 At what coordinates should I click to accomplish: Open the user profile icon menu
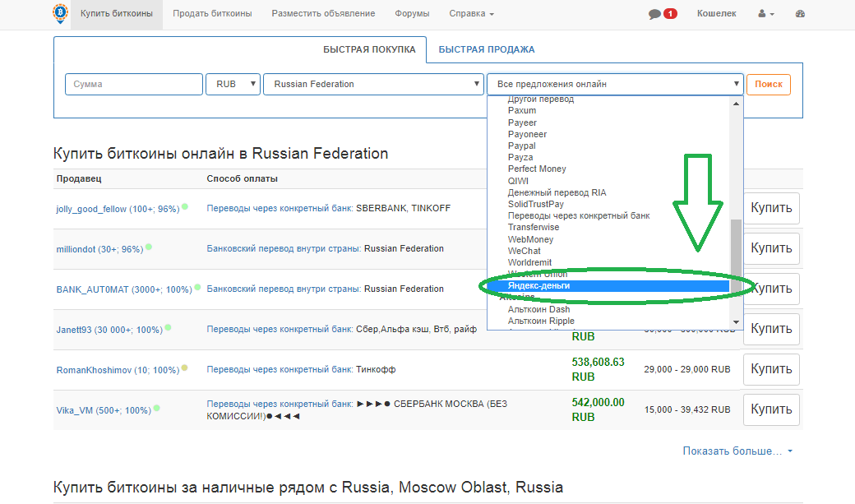coord(765,14)
